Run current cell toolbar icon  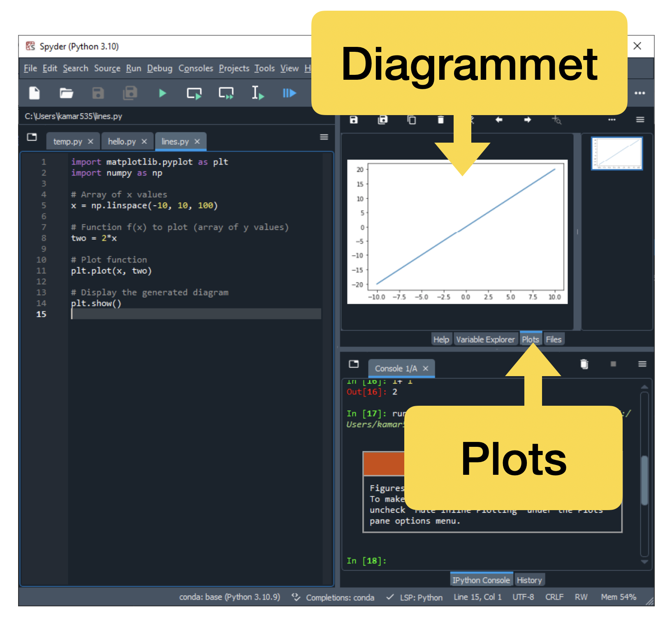point(194,93)
